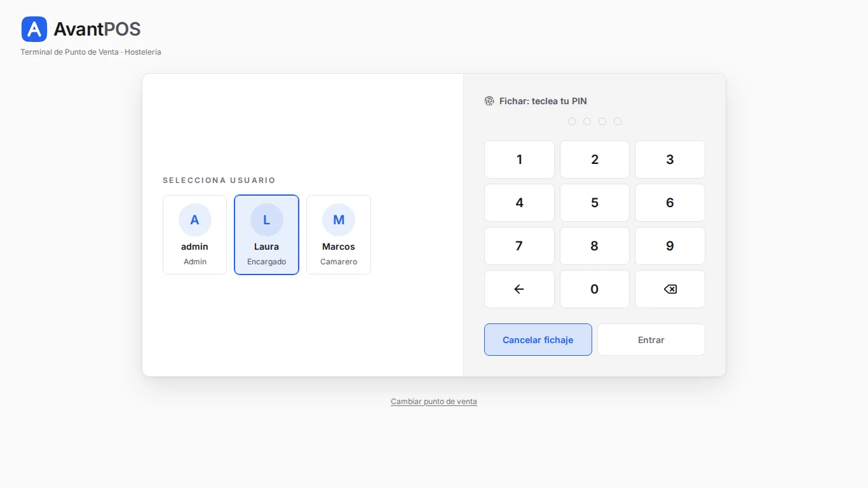Click the SELECCIONA USUARIO heading
This screenshot has height=488, width=868.
point(219,180)
